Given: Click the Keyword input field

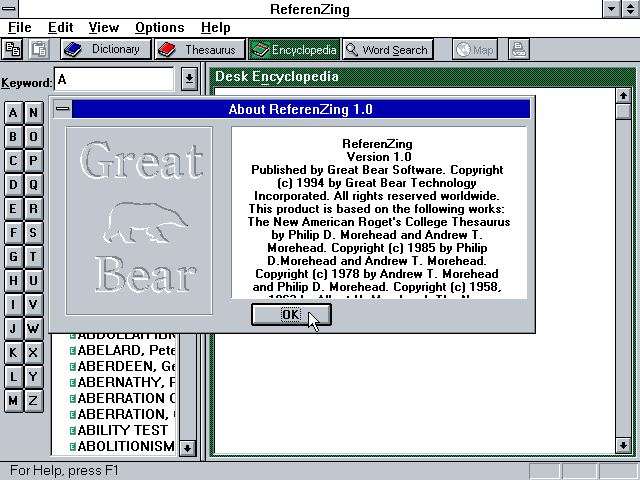Looking at the screenshot, I should click(114, 79).
